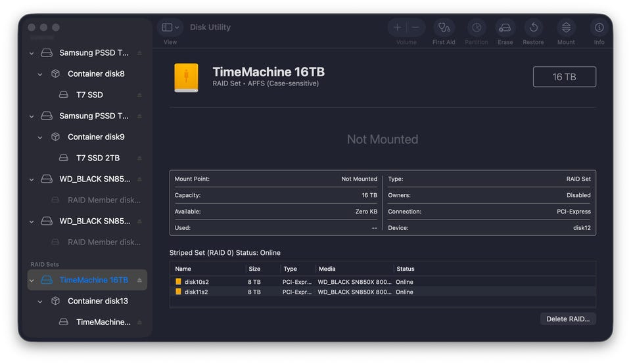
Task: Collapse the first Samsung PSSD disk
Action: coord(32,53)
